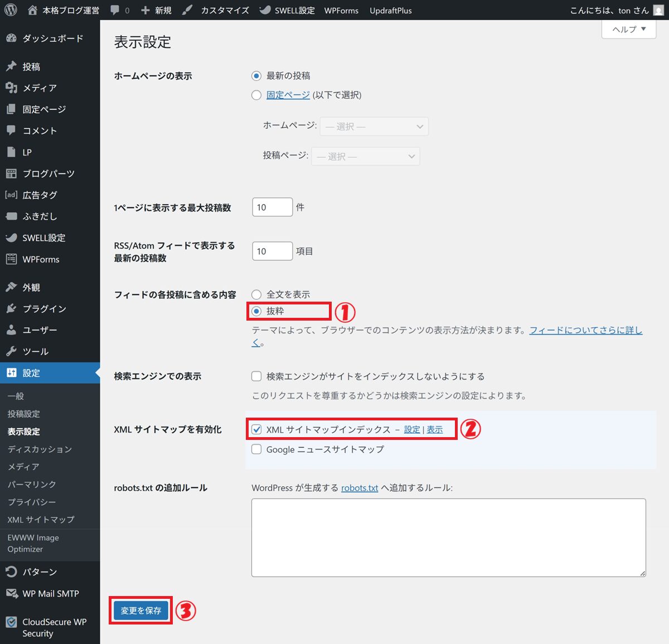Click the comments bubble icon in admin bar
This screenshot has height=644, width=669.
point(115,10)
